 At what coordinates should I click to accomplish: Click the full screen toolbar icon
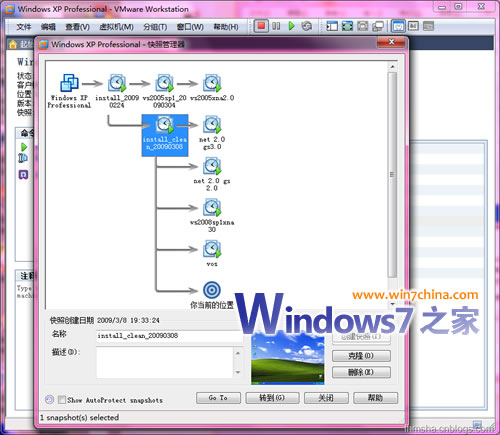coord(347,26)
